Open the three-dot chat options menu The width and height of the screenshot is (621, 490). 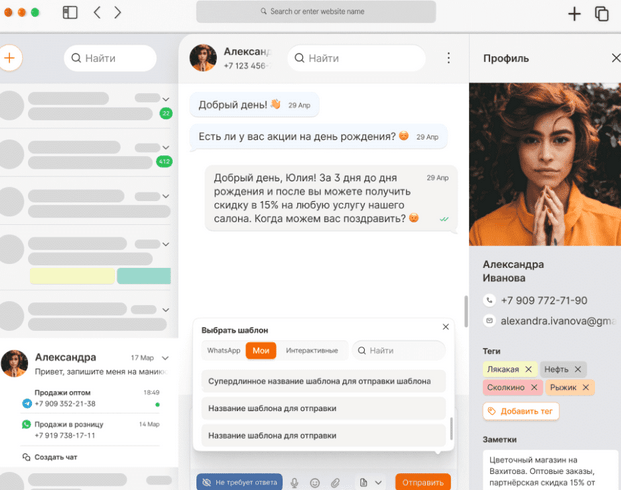(x=448, y=58)
